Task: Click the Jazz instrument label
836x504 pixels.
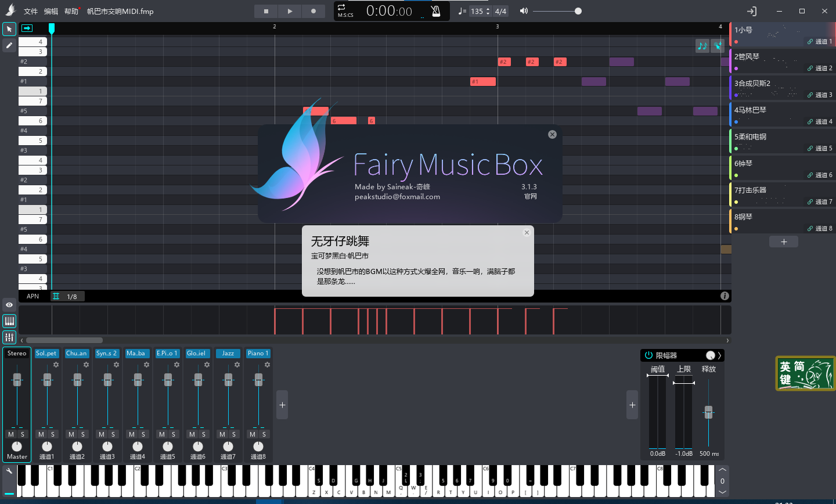Action: (x=228, y=353)
